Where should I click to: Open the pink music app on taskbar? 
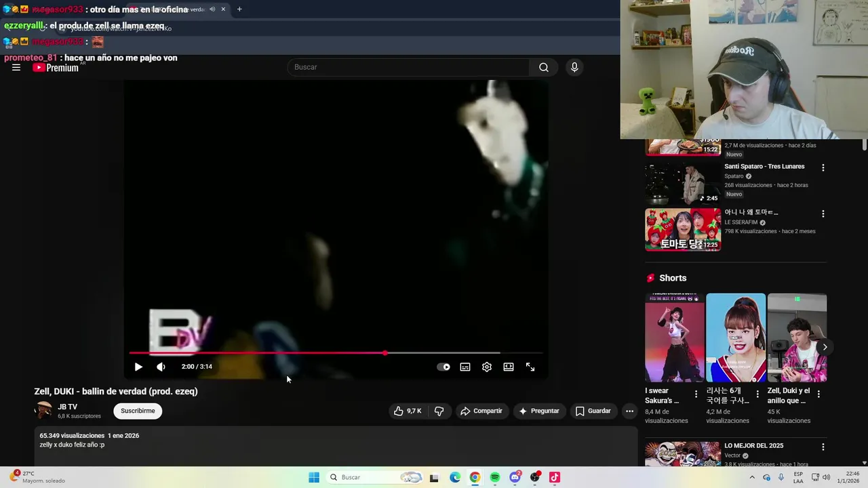point(555,477)
